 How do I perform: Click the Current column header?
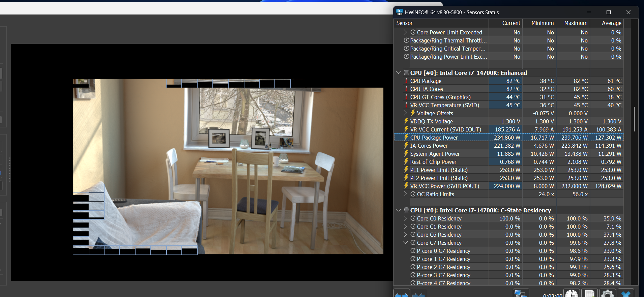click(506, 23)
